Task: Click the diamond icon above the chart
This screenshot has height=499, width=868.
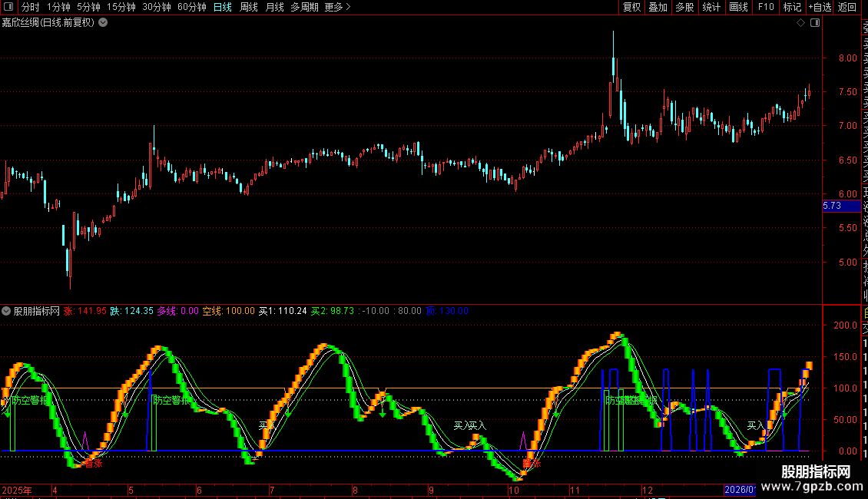Action: [801, 23]
